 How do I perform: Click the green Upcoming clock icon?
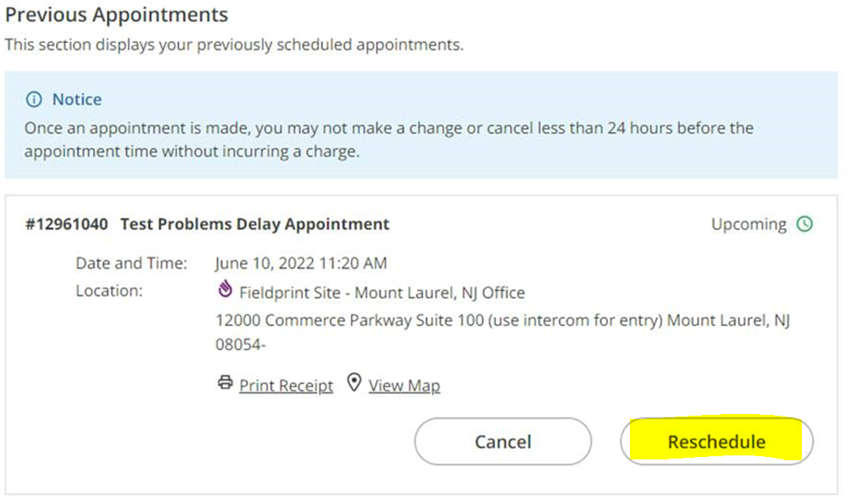(804, 224)
